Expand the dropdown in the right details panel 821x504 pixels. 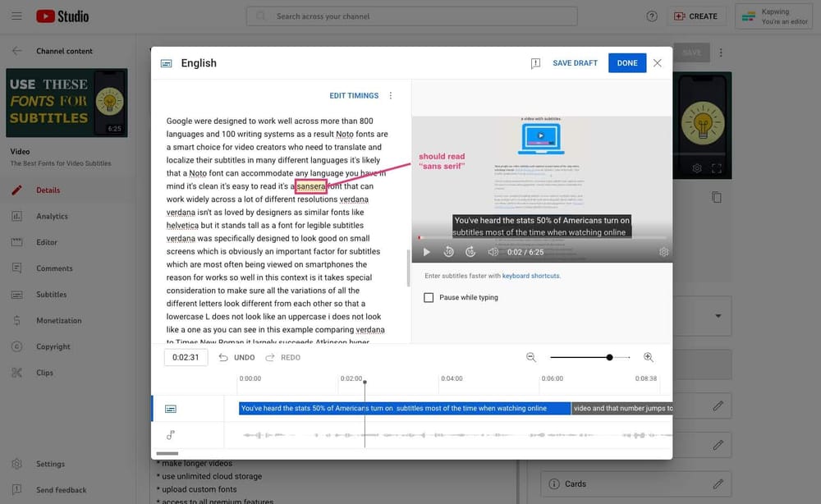point(718,315)
